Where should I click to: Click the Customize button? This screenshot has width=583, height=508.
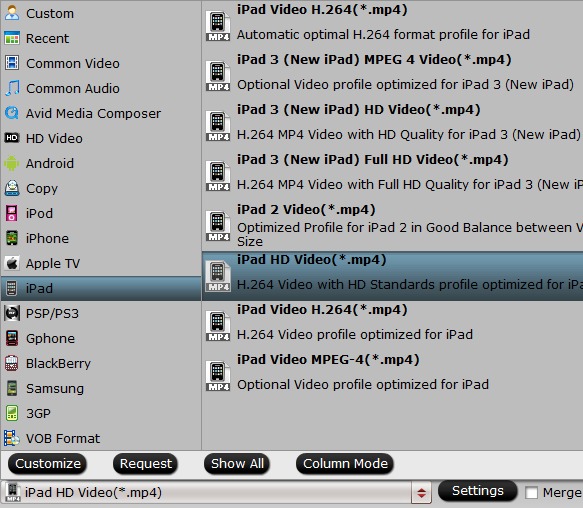47,464
